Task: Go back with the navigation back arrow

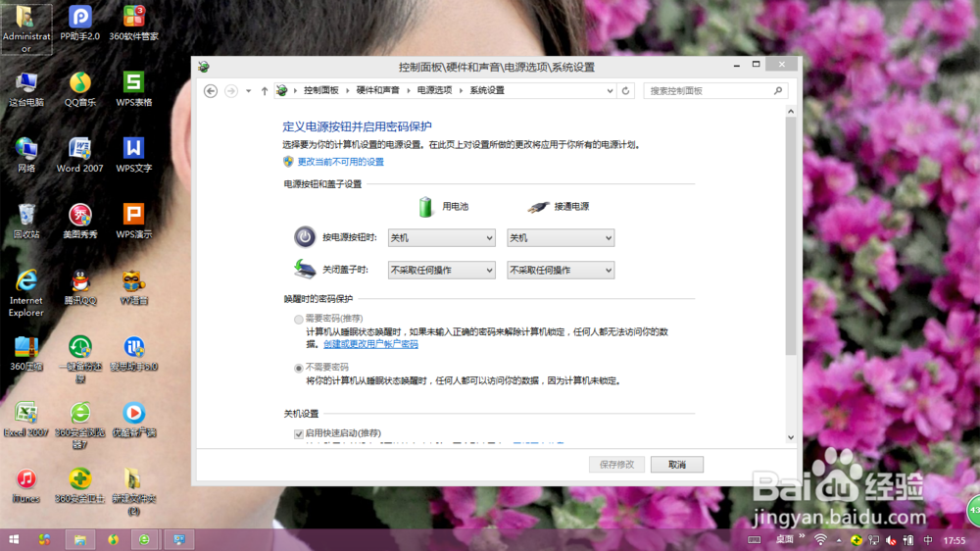Action: [x=211, y=90]
